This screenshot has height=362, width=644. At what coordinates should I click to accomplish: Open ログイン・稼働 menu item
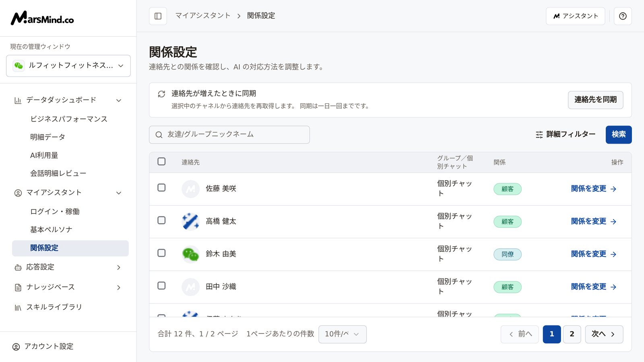click(55, 212)
